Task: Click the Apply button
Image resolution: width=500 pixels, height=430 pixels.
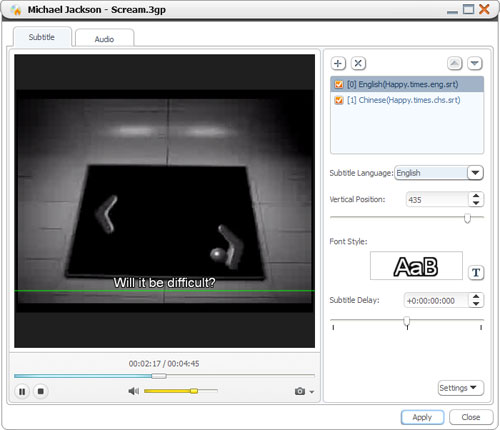Action: click(422, 417)
